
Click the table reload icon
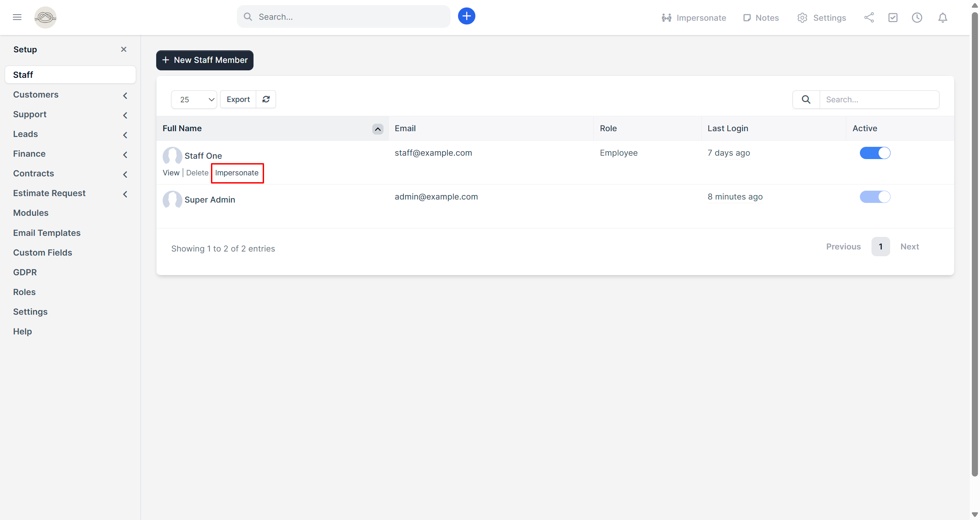[x=266, y=99]
